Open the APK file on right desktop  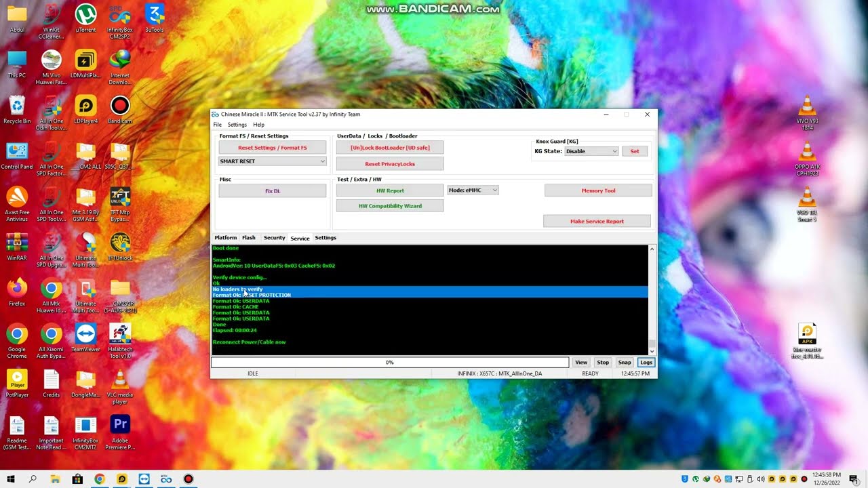807,342
